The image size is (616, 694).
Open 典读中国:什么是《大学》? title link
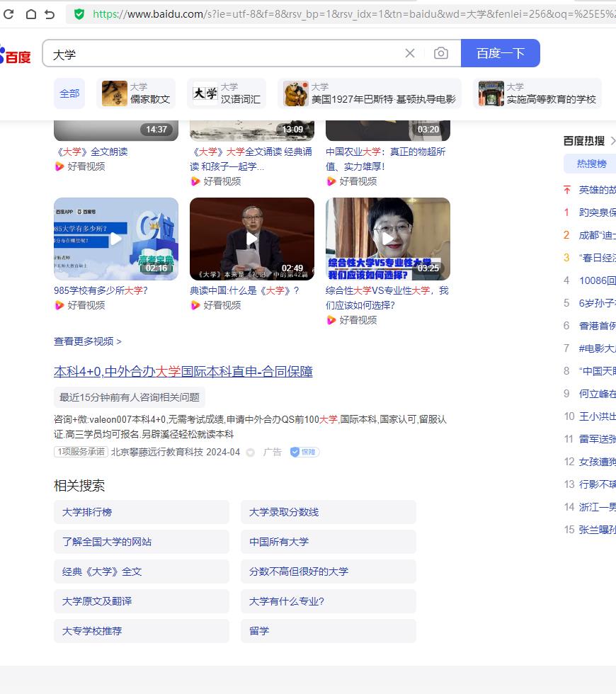point(245,290)
